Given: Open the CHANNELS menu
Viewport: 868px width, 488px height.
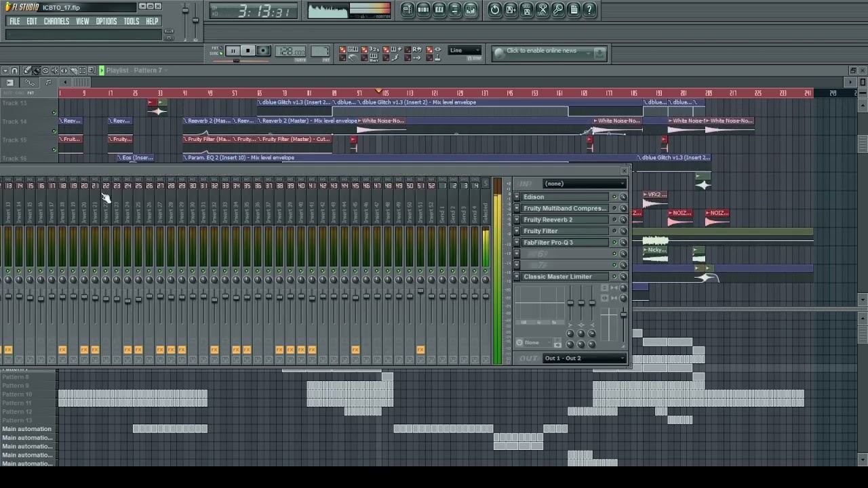Looking at the screenshot, I should click(56, 21).
